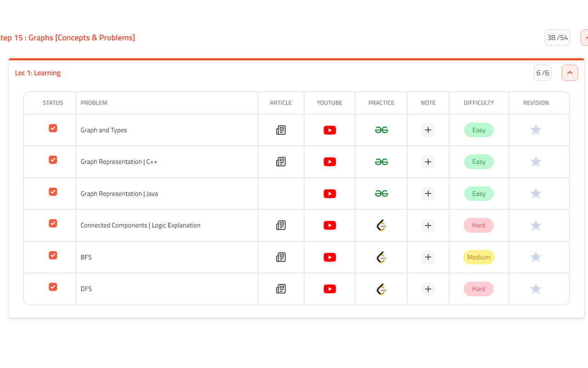Play YouTube video for Graph Representation Java
The height and width of the screenshot is (368, 588).
pos(330,194)
